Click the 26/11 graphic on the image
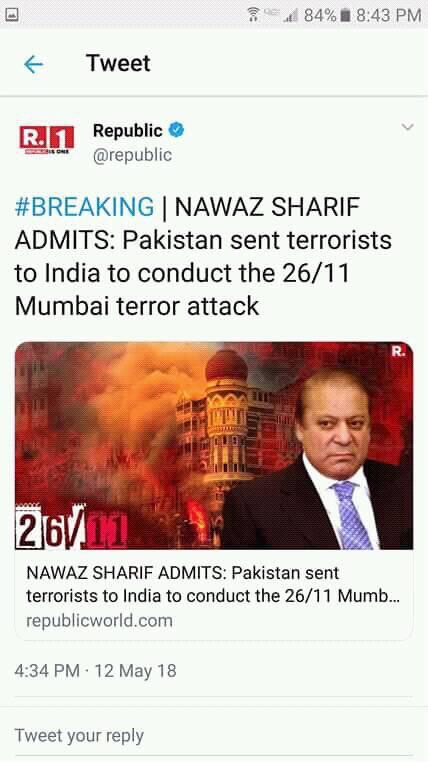 tap(71, 527)
